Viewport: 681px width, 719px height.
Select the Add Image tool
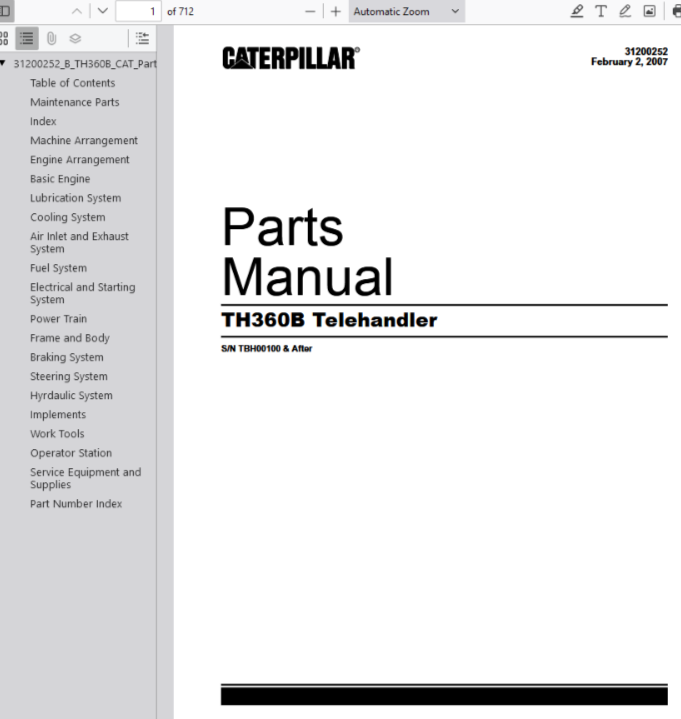649,11
